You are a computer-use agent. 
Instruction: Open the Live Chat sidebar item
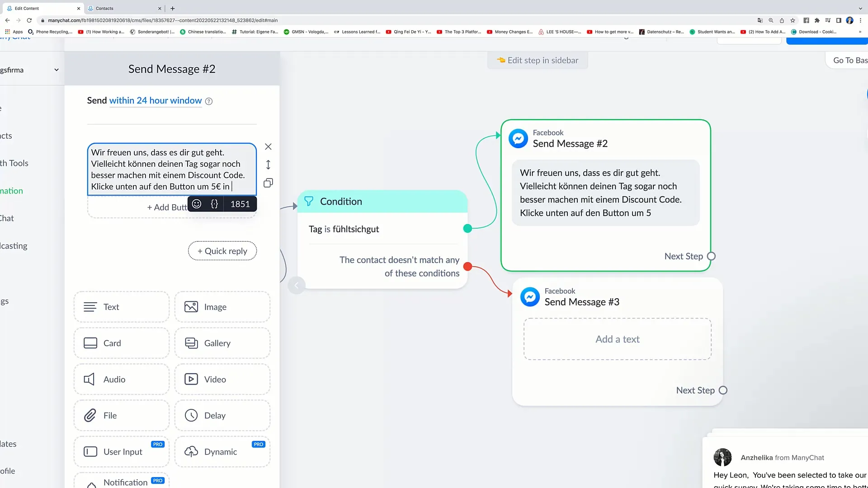pyautogui.click(x=7, y=218)
